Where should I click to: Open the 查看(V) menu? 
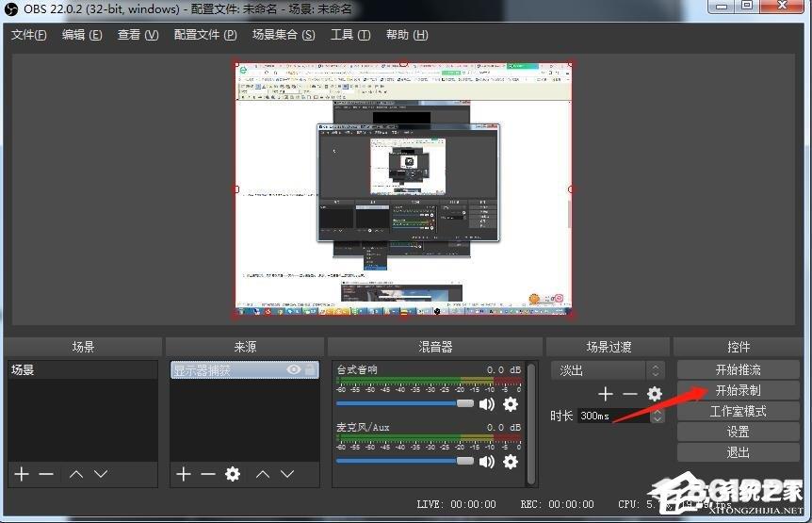click(x=138, y=35)
